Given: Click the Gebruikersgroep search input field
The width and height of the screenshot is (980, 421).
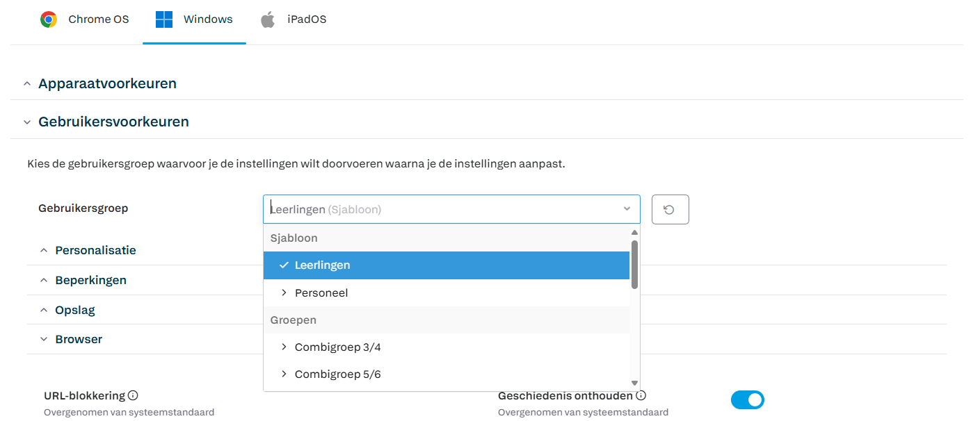Looking at the screenshot, I should 438,209.
